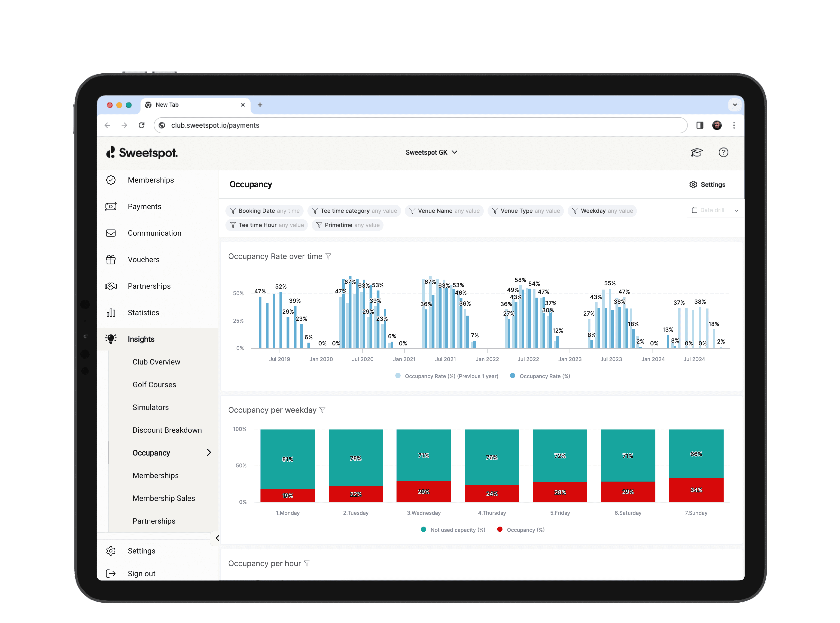Click the Sunday 34% red occupancy bar
Screen dimensions: 840x623
tap(696, 490)
